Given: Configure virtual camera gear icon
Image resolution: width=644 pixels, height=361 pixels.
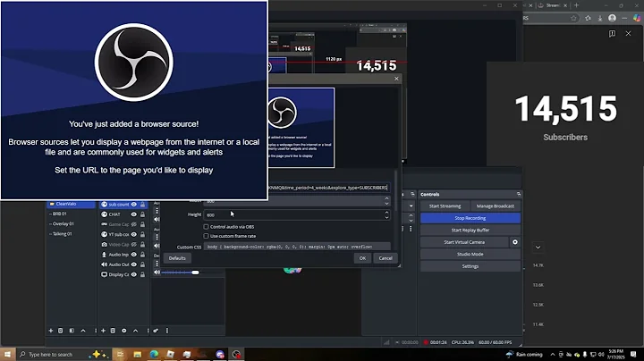Looking at the screenshot, I should [515, 242].
